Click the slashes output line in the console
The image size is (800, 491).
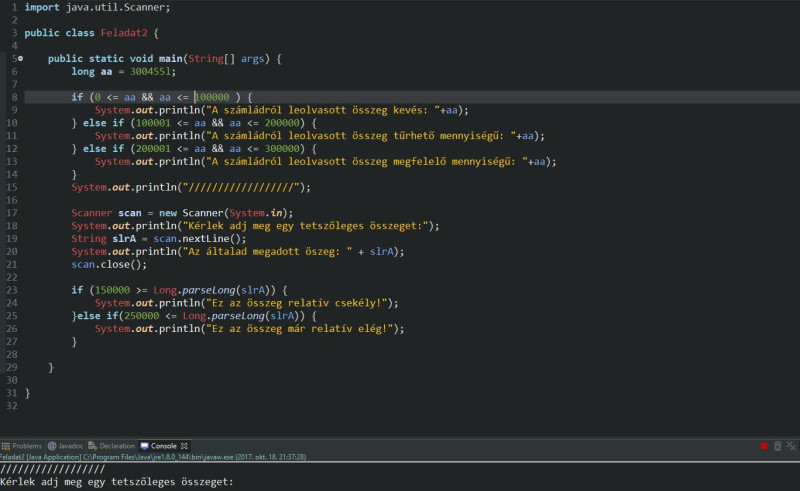coord(53,469)
